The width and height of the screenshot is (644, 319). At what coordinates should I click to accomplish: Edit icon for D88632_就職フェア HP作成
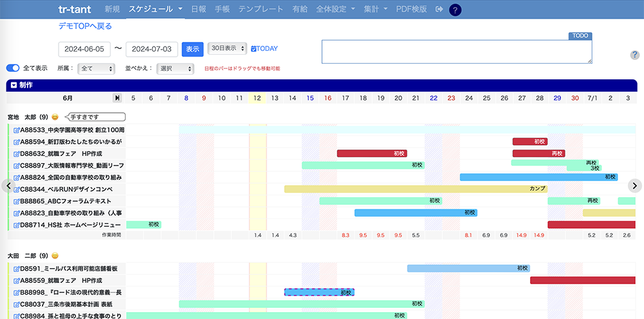17,154
